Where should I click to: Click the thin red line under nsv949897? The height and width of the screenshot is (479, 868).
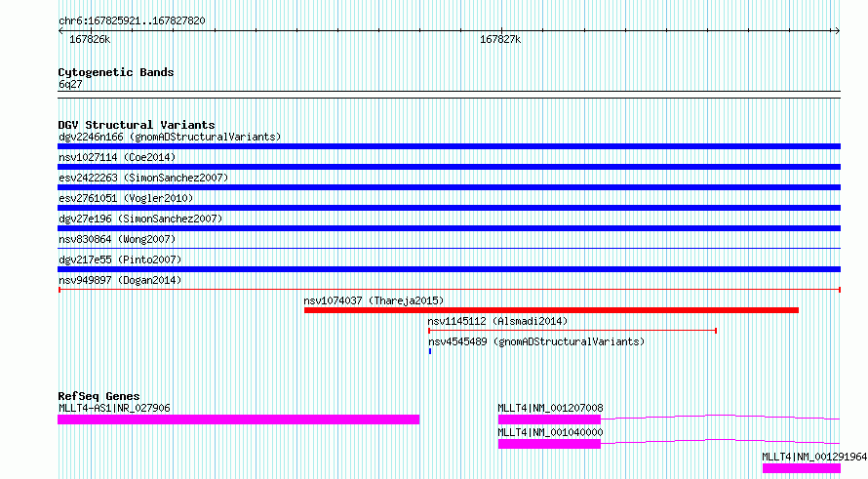(449, 290)
